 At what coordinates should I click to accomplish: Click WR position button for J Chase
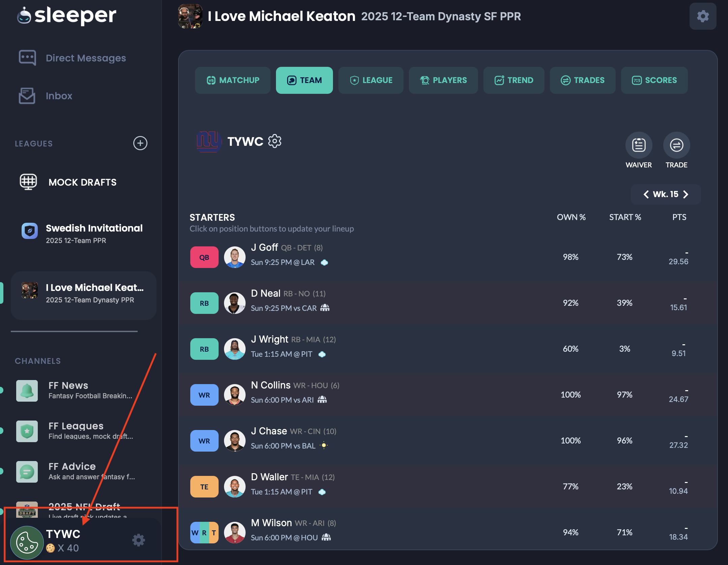204,441
